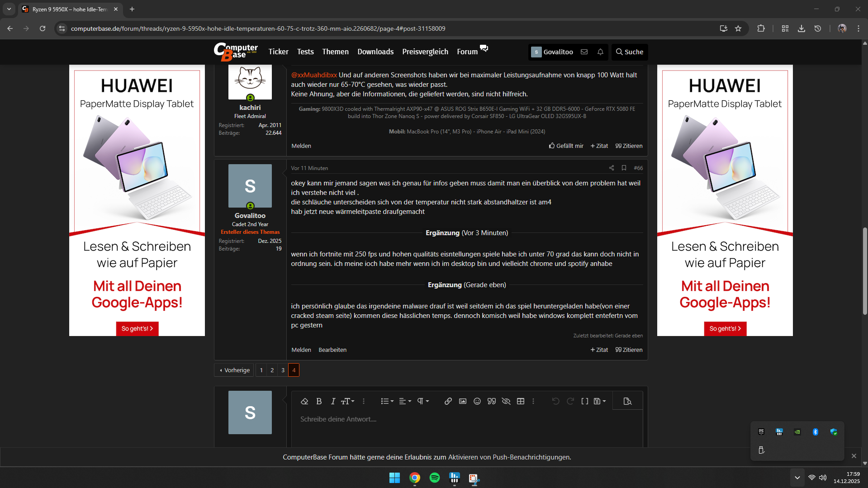Click the Epic Games icon in the tray popup

click(x=761, y=432)
